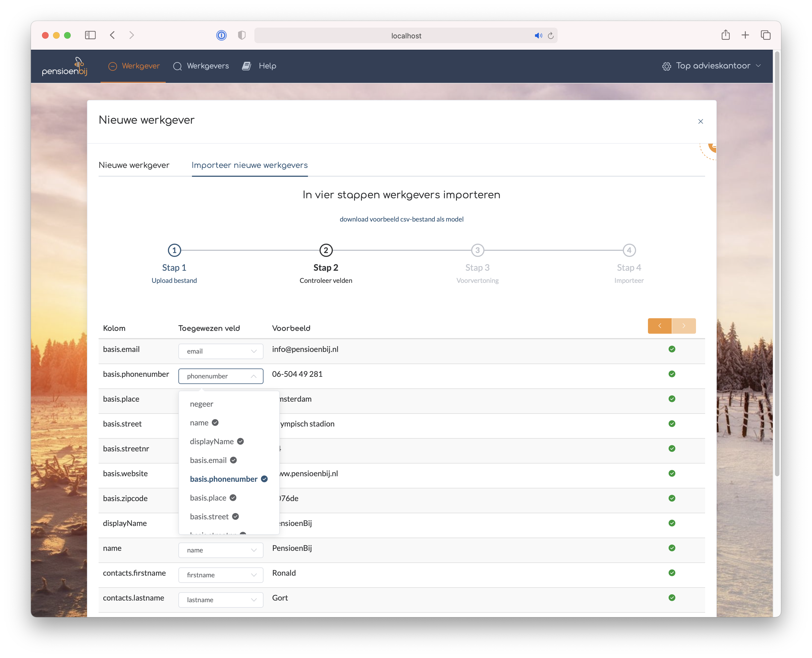
Task: Click green check icon for basis.place row
Action: 672,399
